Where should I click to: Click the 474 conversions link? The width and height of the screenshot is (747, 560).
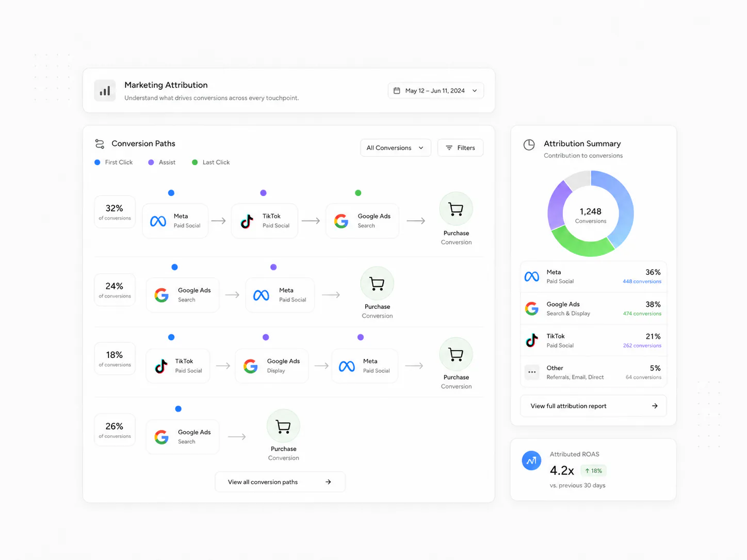click(x=642, y=314)
